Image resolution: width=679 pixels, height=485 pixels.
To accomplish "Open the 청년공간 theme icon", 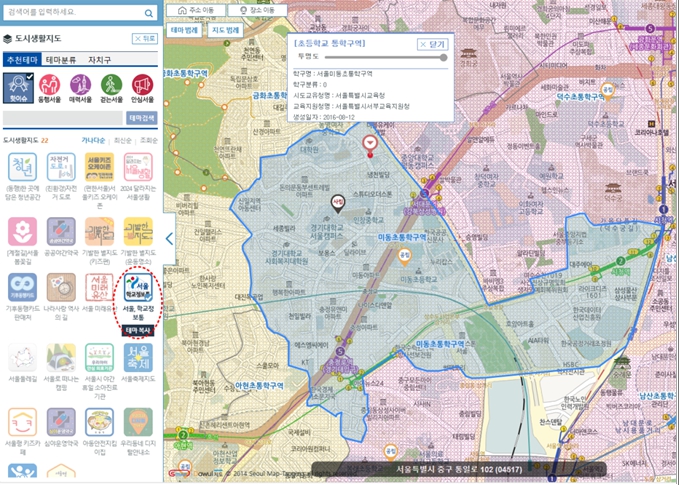I will [x=22, y=167].
